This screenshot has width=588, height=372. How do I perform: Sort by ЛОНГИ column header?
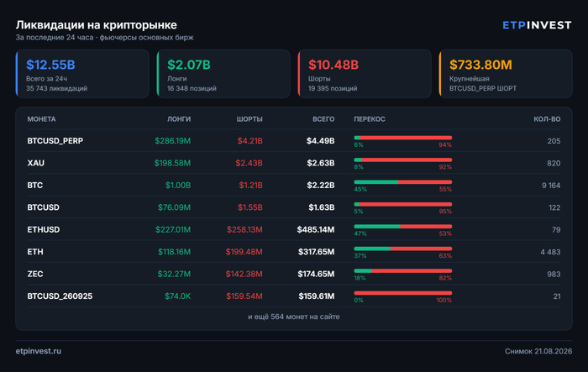pos(179,119)
